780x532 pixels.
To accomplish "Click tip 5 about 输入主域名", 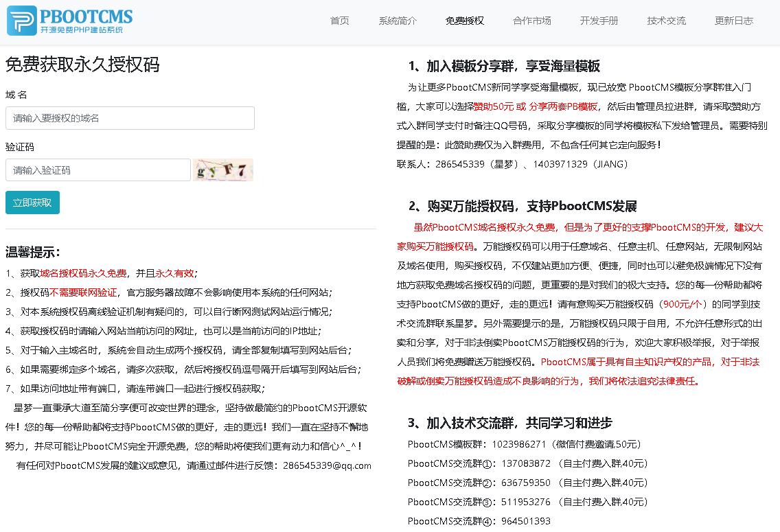I will [x=179, y=351].
